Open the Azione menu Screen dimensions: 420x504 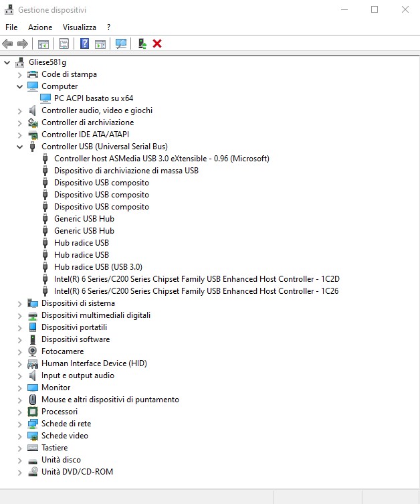coord(40,27)
